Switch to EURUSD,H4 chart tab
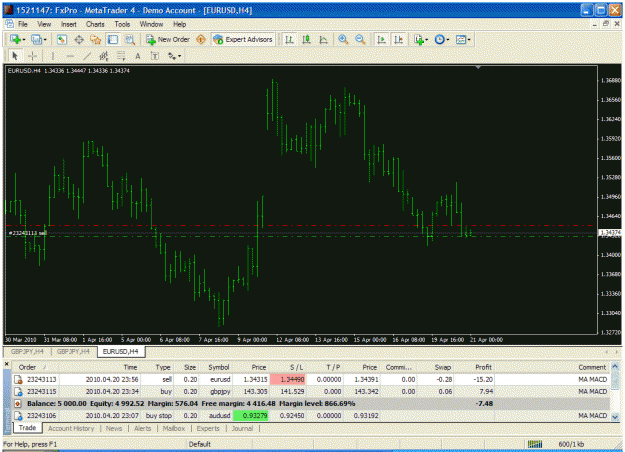The image size is (625, 452). coord(120,352)
